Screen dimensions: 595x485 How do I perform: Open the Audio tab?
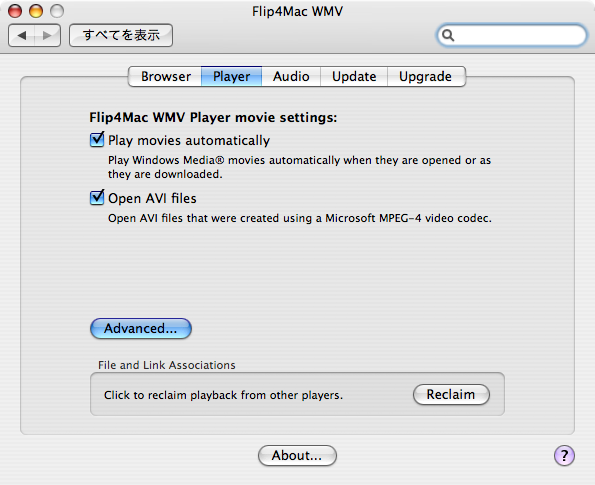[x=291, y=76]
